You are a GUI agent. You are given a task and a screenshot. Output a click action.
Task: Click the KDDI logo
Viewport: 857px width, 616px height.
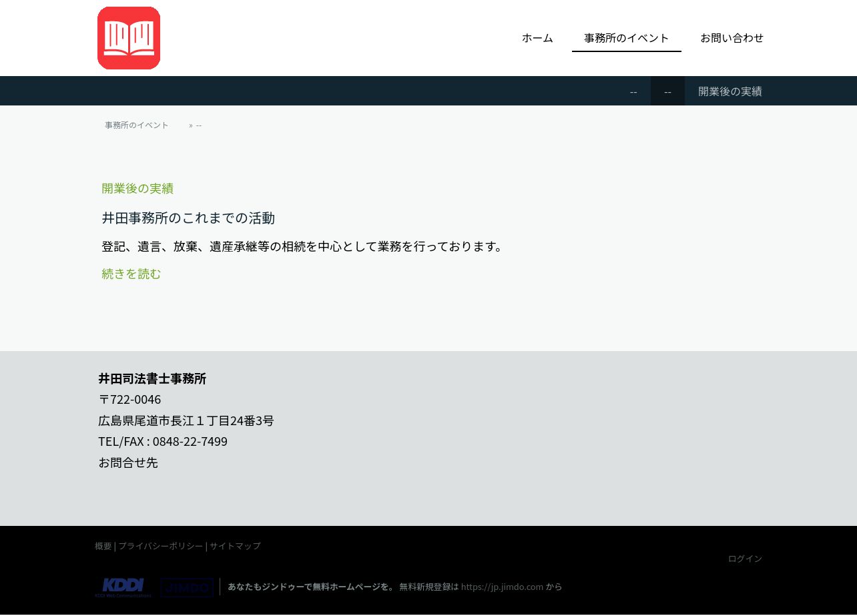[123, 587]
